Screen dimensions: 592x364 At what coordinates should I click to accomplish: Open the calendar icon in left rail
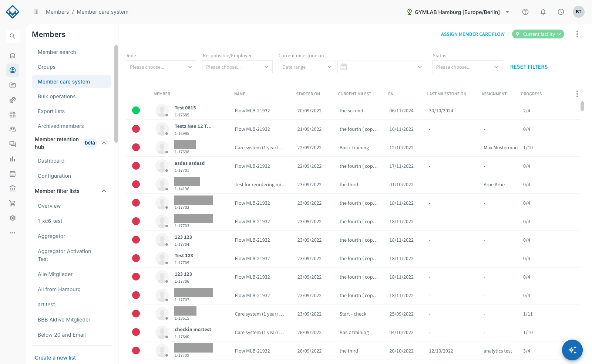(x=13, y=174)
